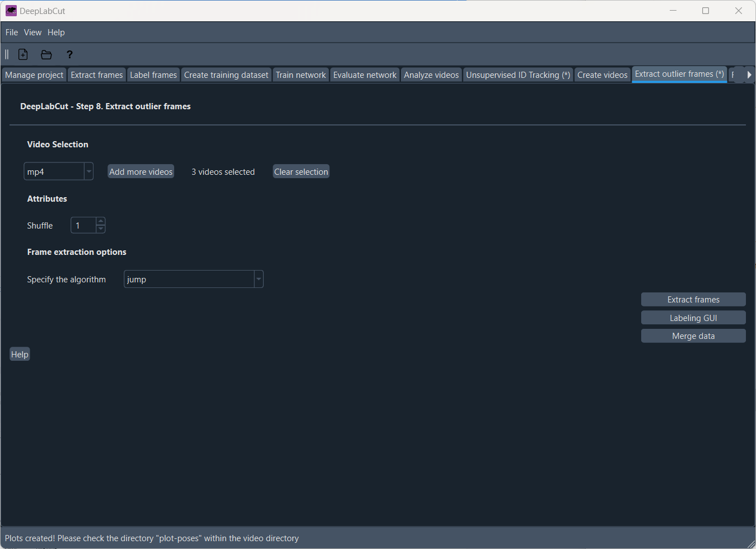Screen dimensions: 756x549
Task: Go to Unsupervised ID Tracking tab
Action: pos(518,75)
